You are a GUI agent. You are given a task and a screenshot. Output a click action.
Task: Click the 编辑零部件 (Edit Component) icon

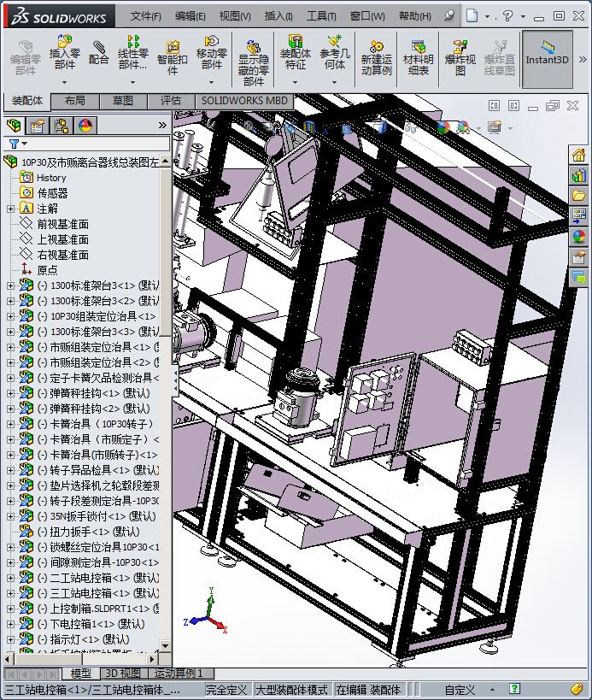pos(26,57)
